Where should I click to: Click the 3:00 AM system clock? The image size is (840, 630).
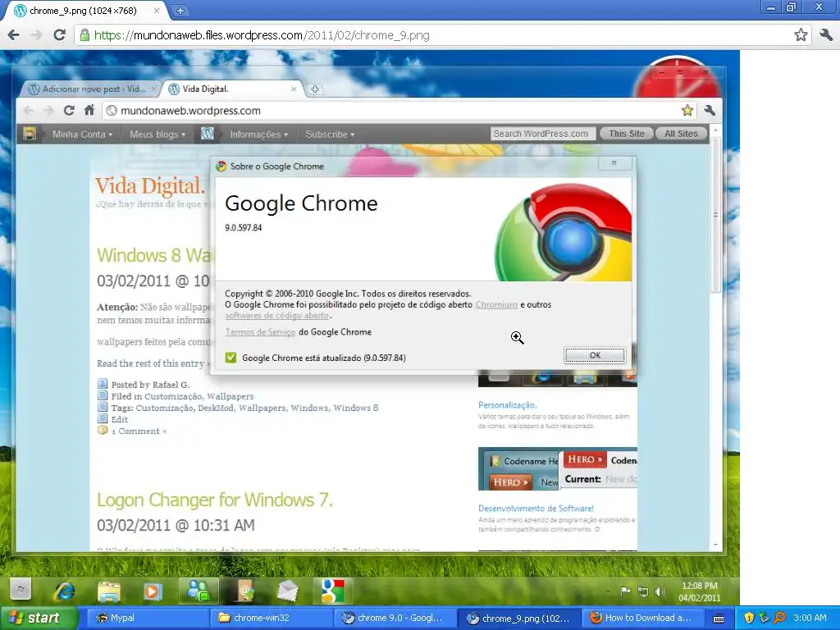(x=810, y=618)
